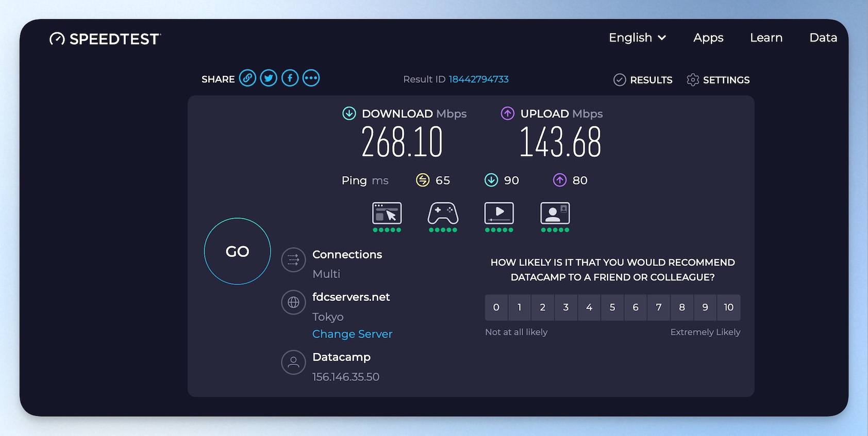
Task: Select rating 10 in survey
Action: coord(728,308)
